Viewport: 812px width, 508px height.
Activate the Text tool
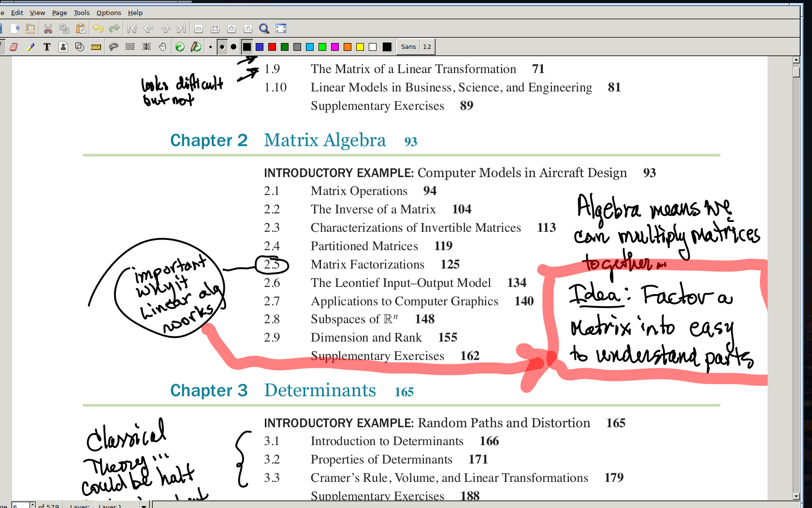coord(47,47)
